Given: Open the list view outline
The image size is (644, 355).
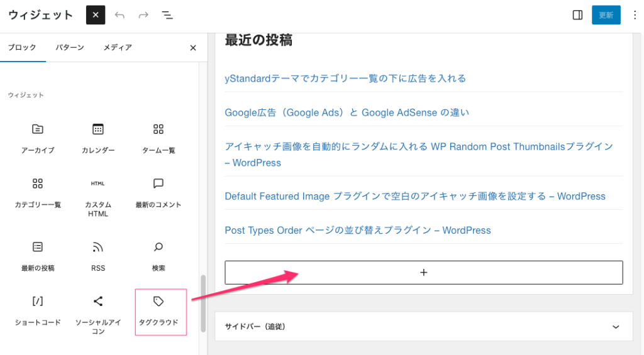Looking at the screenshot, I should 167,15.
